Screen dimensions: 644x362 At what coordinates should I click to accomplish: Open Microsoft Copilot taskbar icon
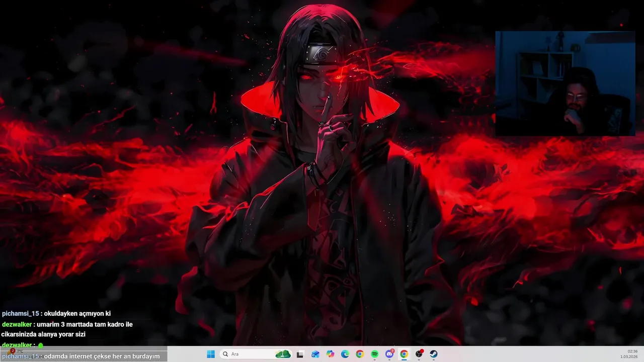pos(330,354)
